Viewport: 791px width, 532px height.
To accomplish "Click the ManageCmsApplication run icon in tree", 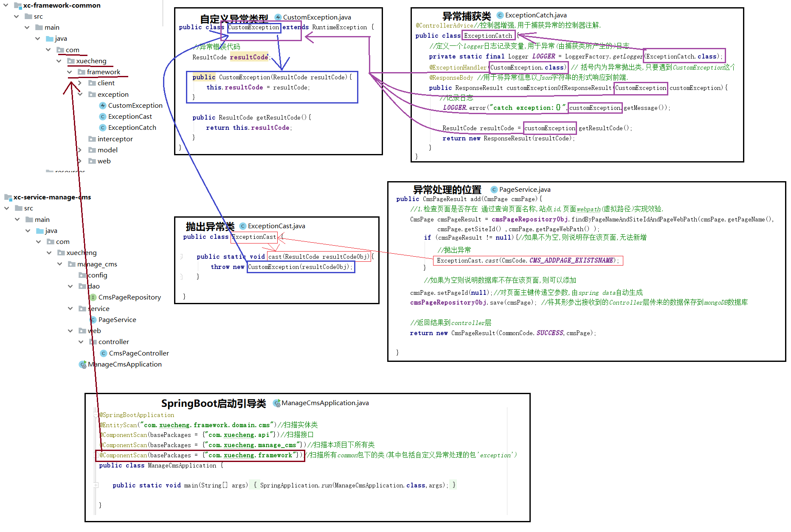I will [x=83, y=364].
